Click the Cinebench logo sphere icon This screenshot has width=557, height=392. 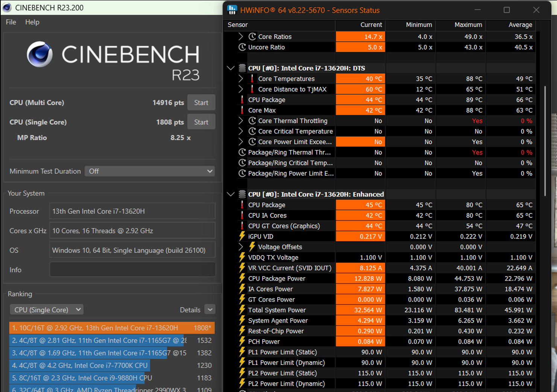pyautogui.click(x=40, y=55)
